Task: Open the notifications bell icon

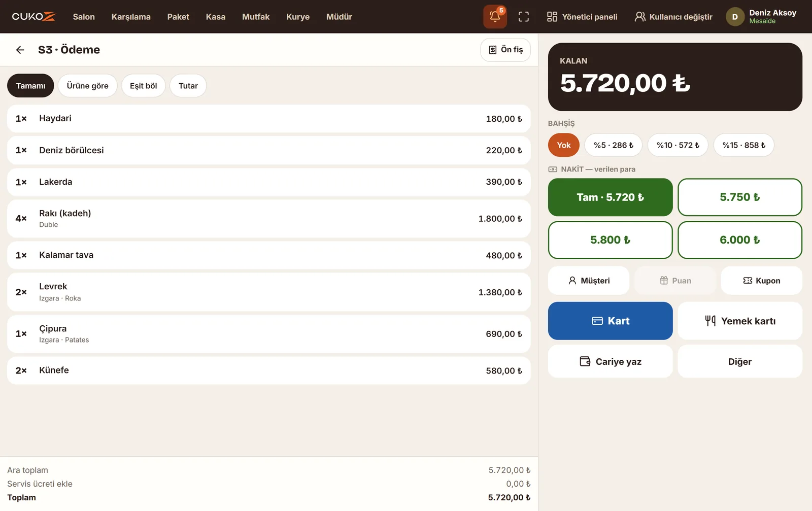Action: pyautogui.click(x=495, y=17)
